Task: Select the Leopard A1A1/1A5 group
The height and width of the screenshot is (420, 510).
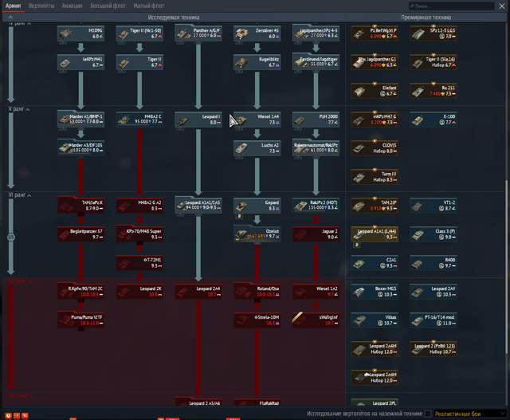Action: coord(198,206)
